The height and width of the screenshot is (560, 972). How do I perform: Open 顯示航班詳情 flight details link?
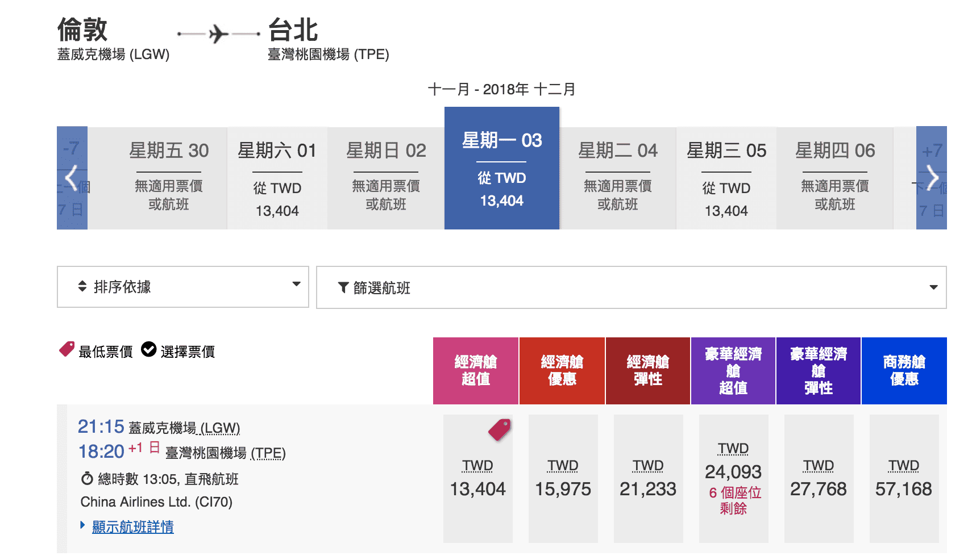click(133, 527)
